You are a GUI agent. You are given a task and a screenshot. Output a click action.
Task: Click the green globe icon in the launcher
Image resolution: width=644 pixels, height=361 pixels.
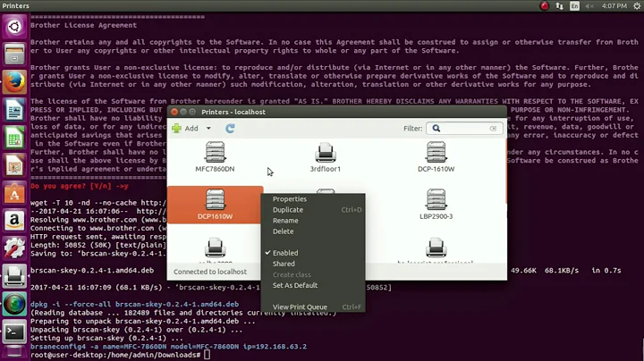(14, 305)
